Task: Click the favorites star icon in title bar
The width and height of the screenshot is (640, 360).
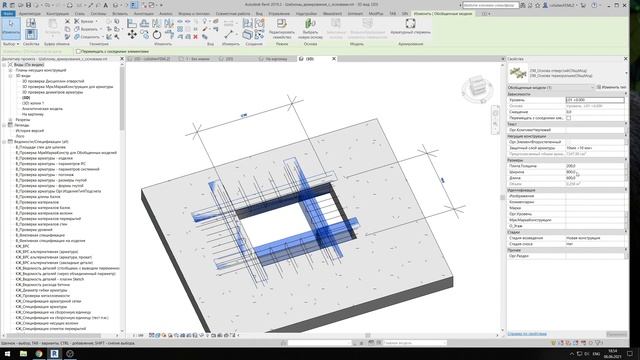Action: pos(538,5)
